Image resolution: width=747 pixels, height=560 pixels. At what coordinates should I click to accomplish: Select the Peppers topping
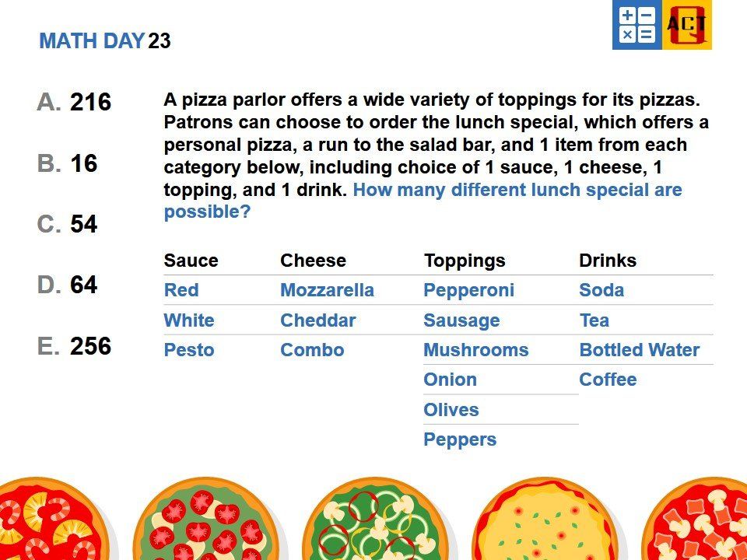coord(460,439)
